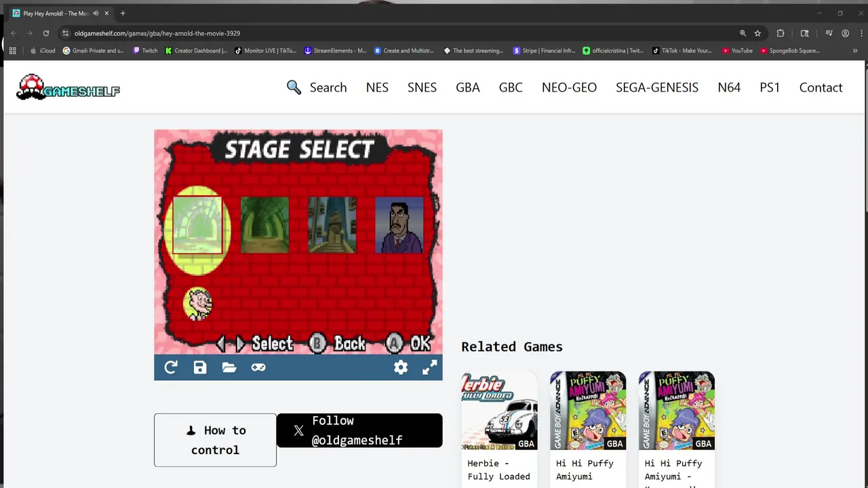Open the gamepad control settings icon

[x=258, y=367]
